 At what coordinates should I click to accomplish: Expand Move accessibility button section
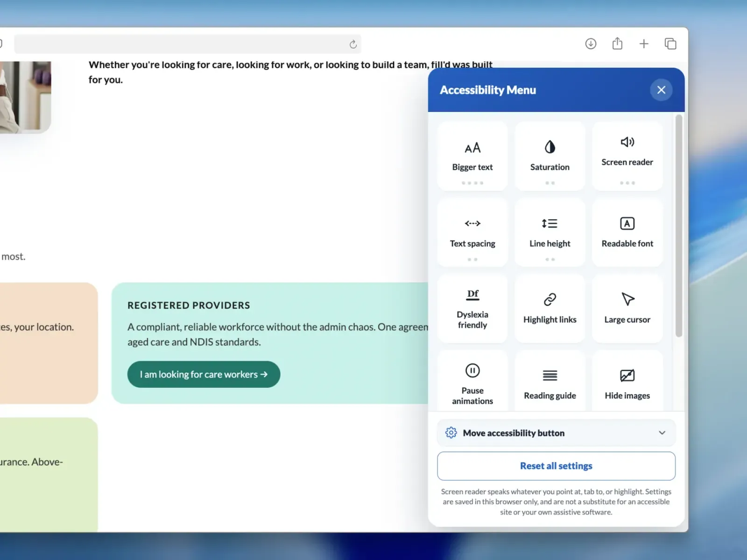pyautogui.click(x=556, y=433)
